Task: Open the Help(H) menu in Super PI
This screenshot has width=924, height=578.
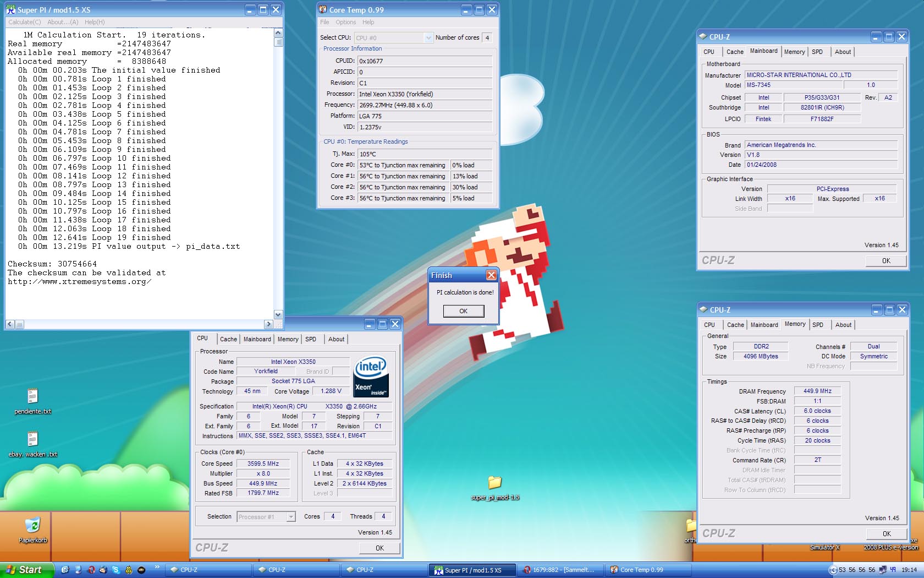Action: point(95,22)
